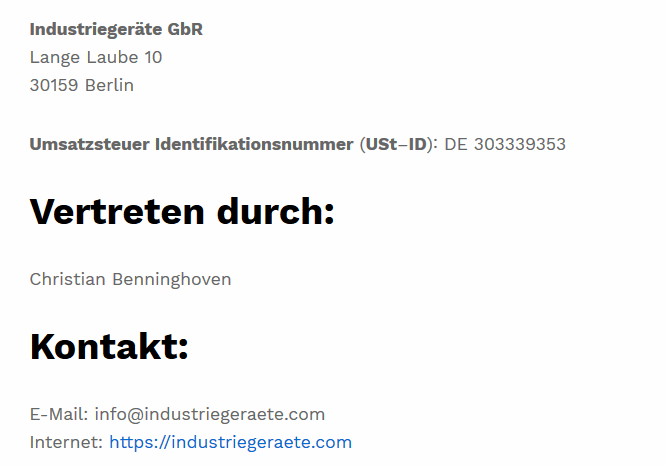
Task: Click the GbR company suffix
Action: 185,29
